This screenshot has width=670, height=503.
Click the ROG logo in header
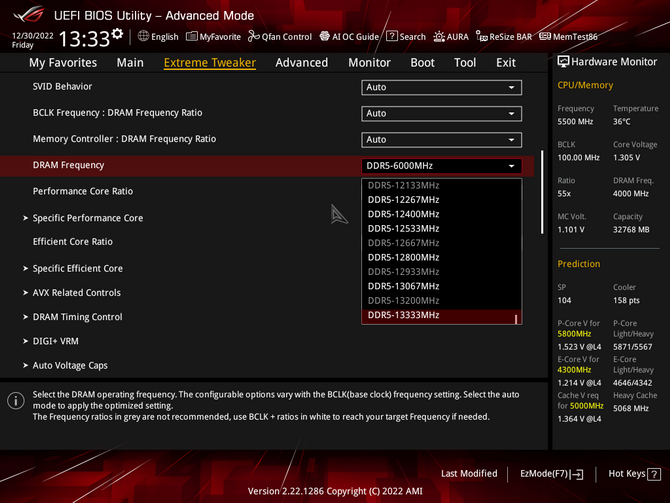tap(28, 15)
